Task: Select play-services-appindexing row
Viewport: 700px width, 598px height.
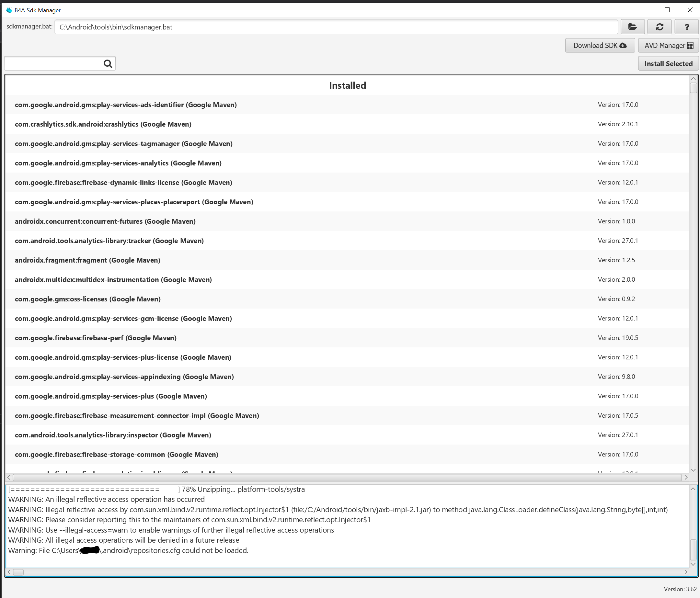Action: pyautogui.click(x=347, y=377)
